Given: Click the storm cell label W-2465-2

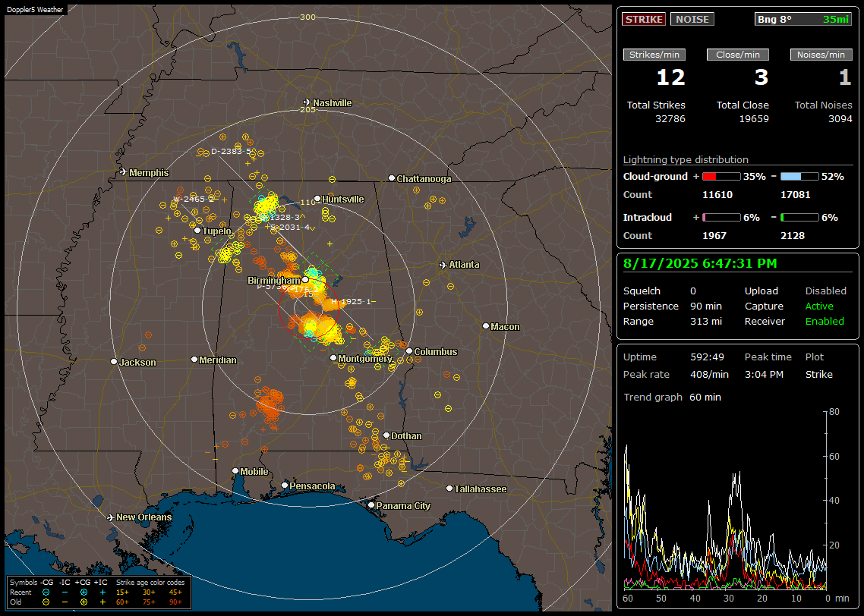Looking at the screenshot, I should [x=194, y=200].
